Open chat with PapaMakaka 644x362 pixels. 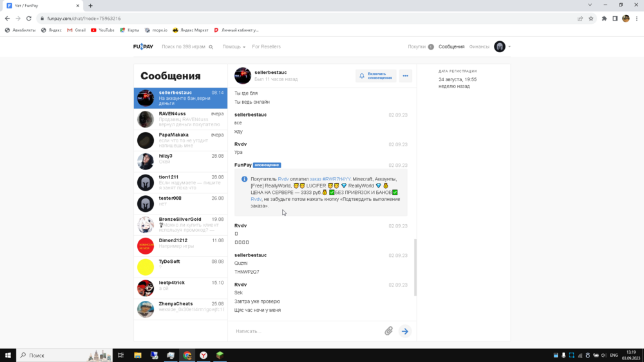(180, 140)
